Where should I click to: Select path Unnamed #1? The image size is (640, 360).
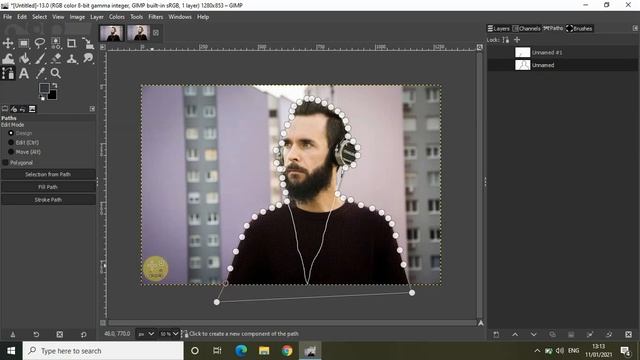pyautogui.click(x=563, y=52)
